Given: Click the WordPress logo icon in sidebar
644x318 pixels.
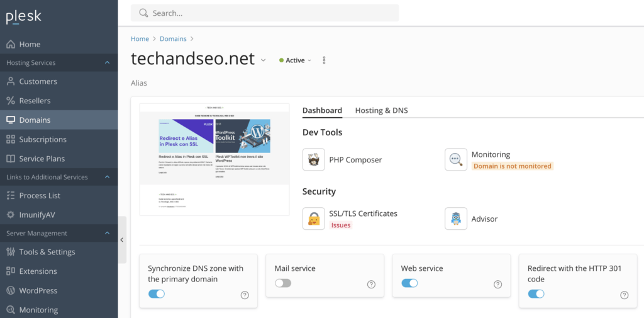Looking at the screenshot, I should coord(11,290).
